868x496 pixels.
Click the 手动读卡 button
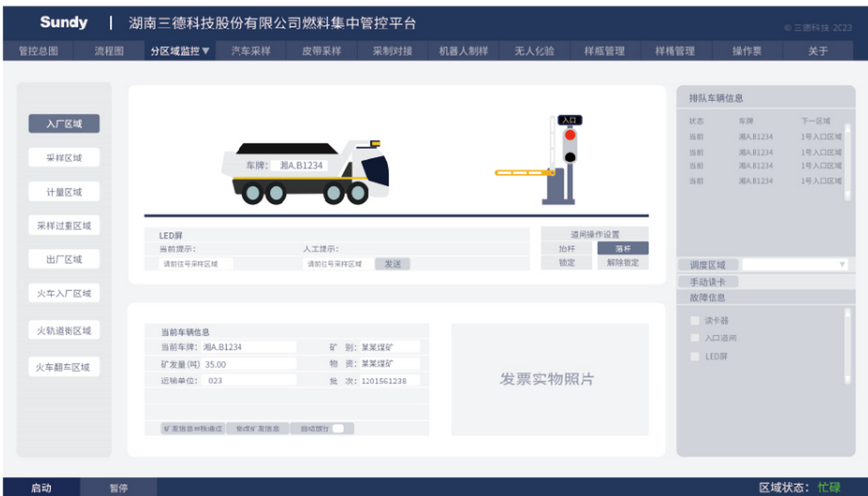[708, 282]
